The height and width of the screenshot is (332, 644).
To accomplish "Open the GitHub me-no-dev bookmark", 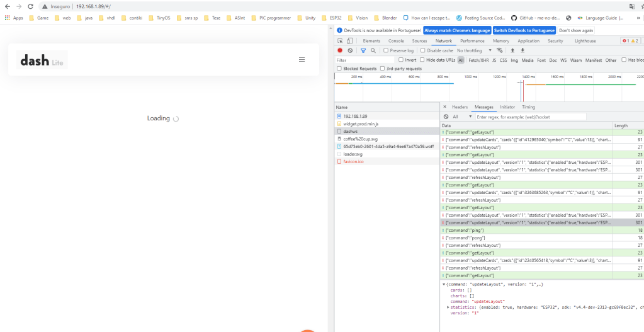I will 536,18.
